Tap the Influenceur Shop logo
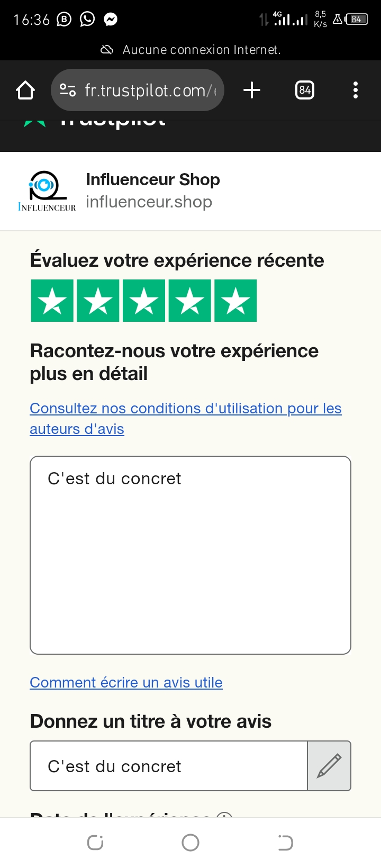The width and height of the screenshot is (381, 868). [x=47, y=192]
